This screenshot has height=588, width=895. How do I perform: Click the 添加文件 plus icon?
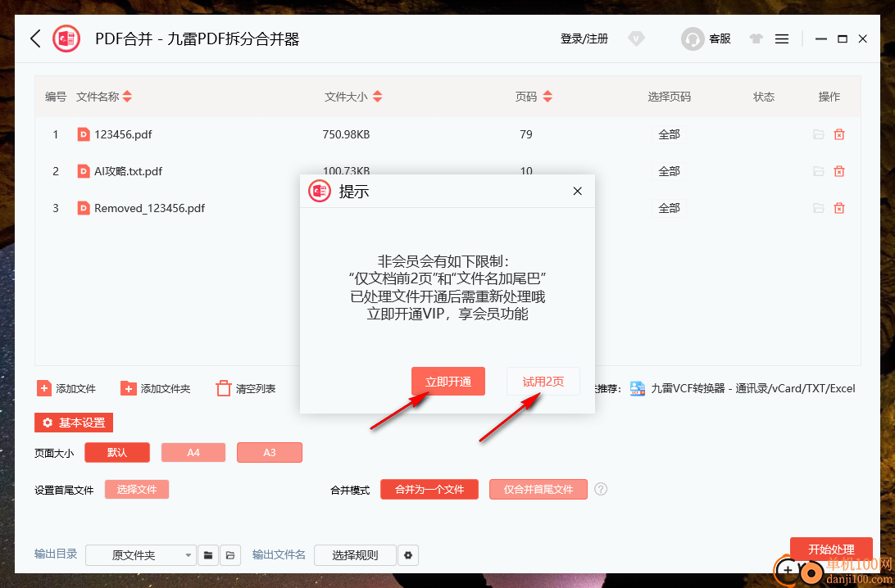[x=44, y=388]
